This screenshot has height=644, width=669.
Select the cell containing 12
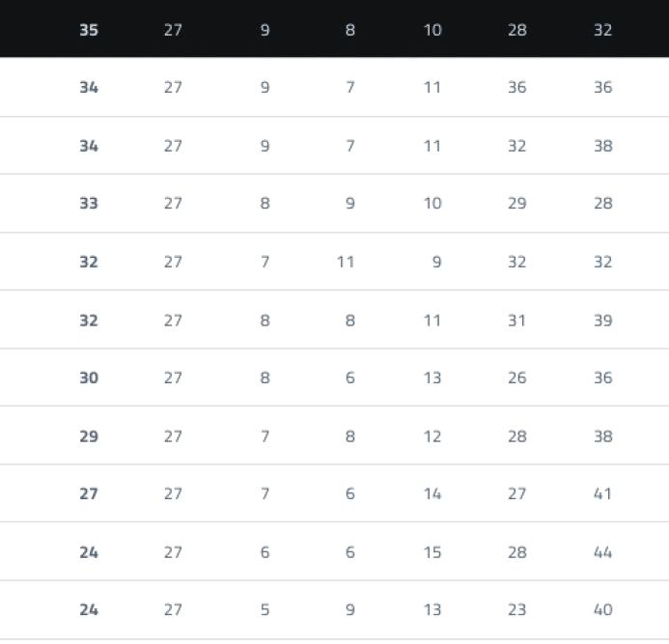(x=432, y=436)
